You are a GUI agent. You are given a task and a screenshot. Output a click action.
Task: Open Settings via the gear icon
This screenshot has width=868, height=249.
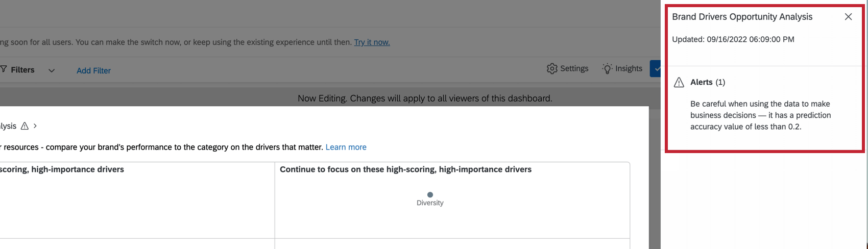(552, 68)
